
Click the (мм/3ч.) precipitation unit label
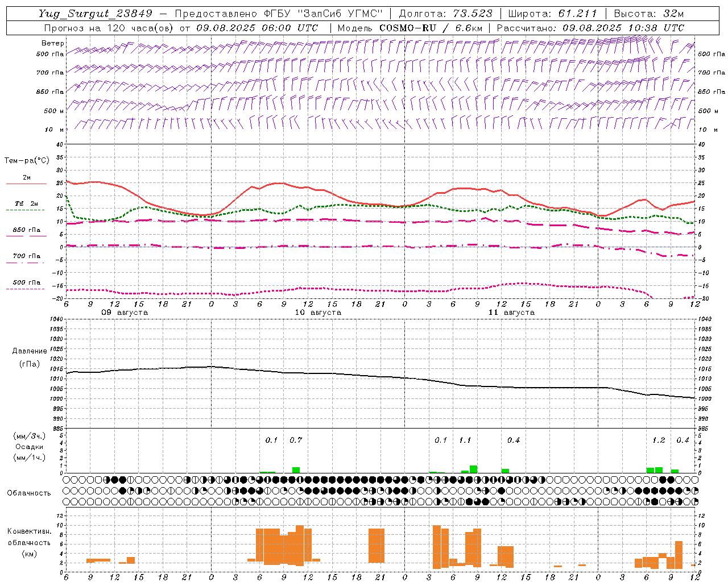tap(29, 436)
